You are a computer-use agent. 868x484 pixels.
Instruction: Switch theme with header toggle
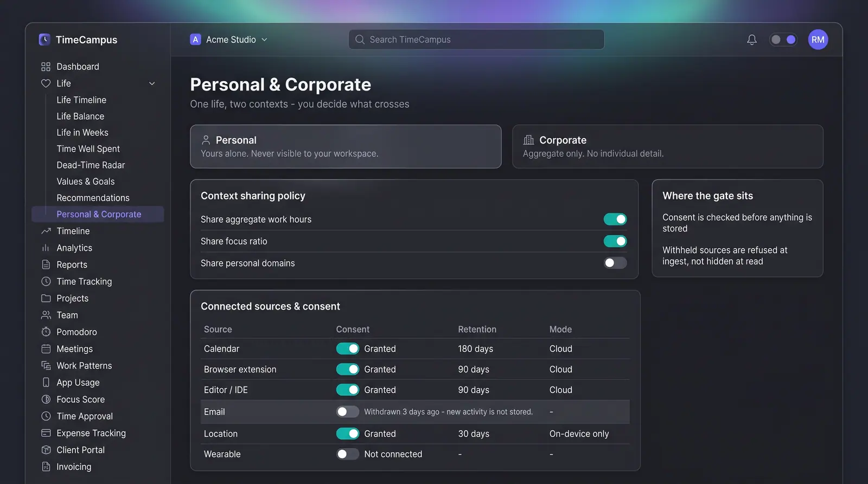point(783,40)
